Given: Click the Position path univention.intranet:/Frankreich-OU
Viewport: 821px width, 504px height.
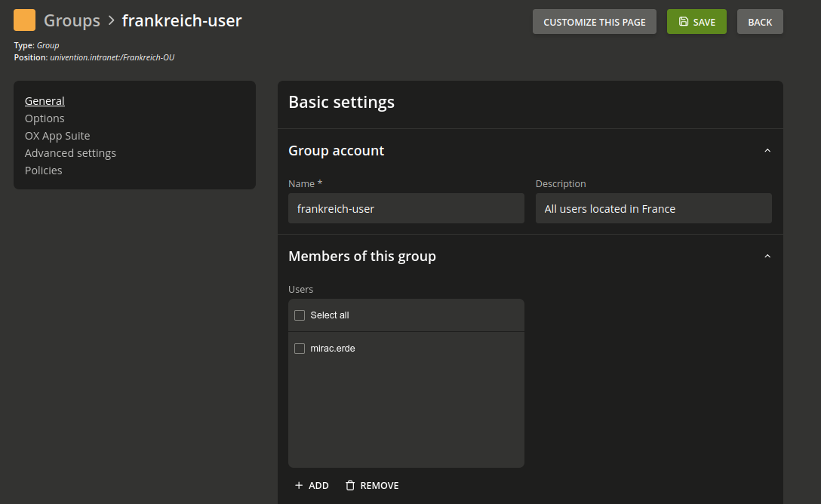Looking at the screenshot, I should click(112, 57).
